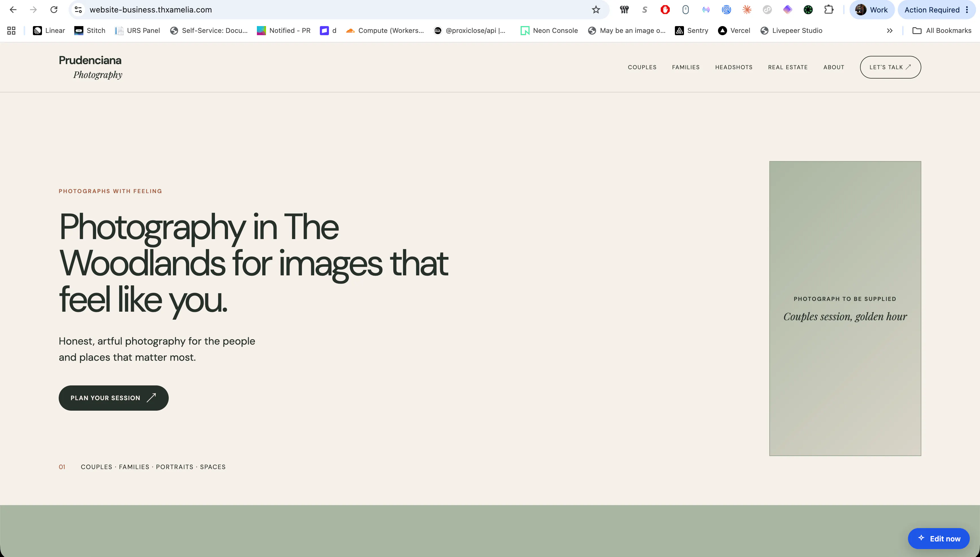The image size is (980, 557).
Task: Click the Prudenciana Photography logo
Action: 91,67
